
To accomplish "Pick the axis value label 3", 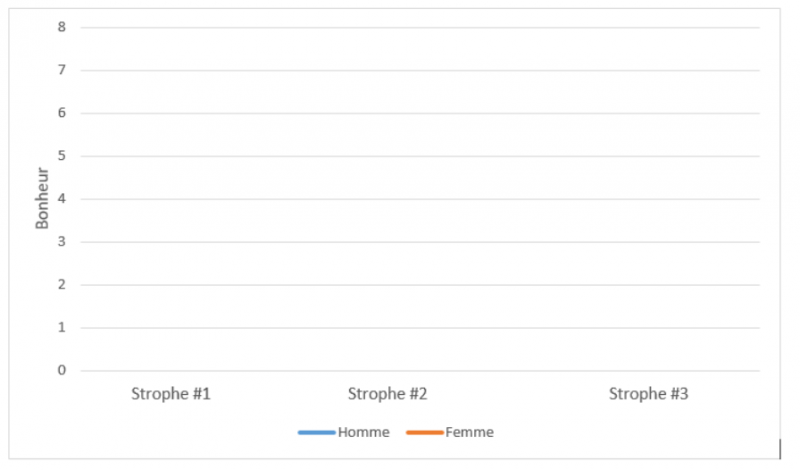I will (x=62, y=242).
